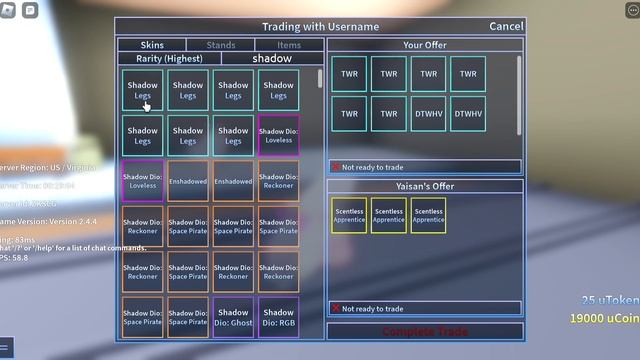Remove the first TWR in Your Offer
640x360 pixels.
tap(349, 74)
